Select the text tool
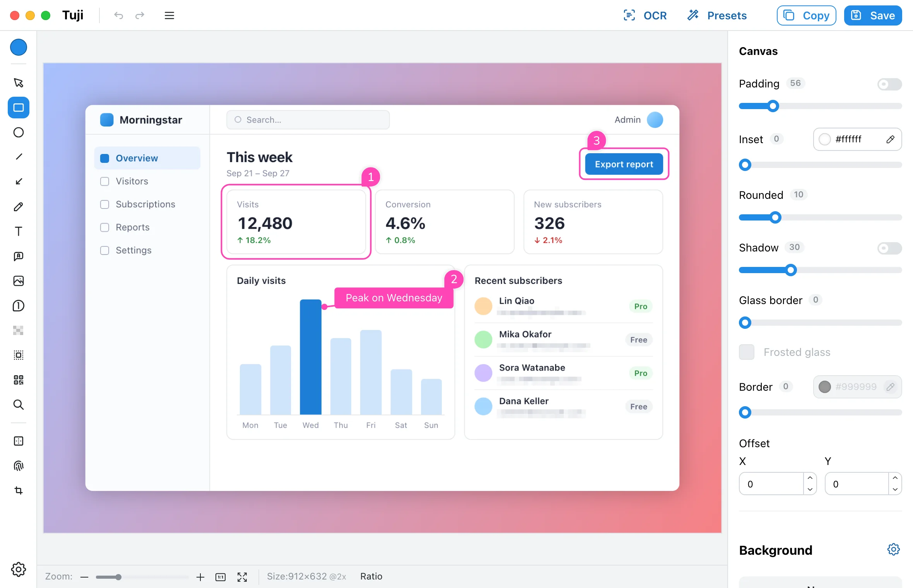This screenshot has height=588, width=913. pos(18,231)
